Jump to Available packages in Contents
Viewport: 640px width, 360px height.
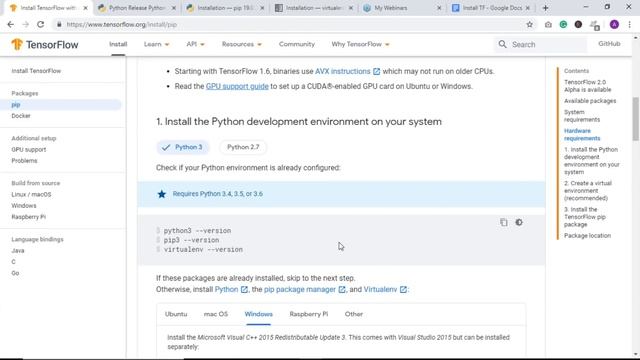tap(590, 101)
